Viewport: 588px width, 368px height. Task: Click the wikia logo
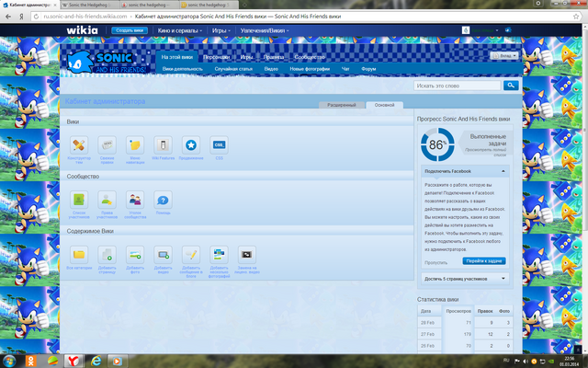[x=82, y=30]
